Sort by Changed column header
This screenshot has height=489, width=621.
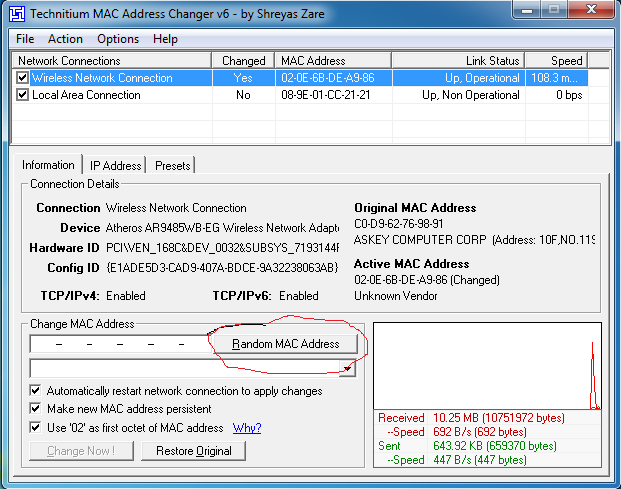click(243, 61)
